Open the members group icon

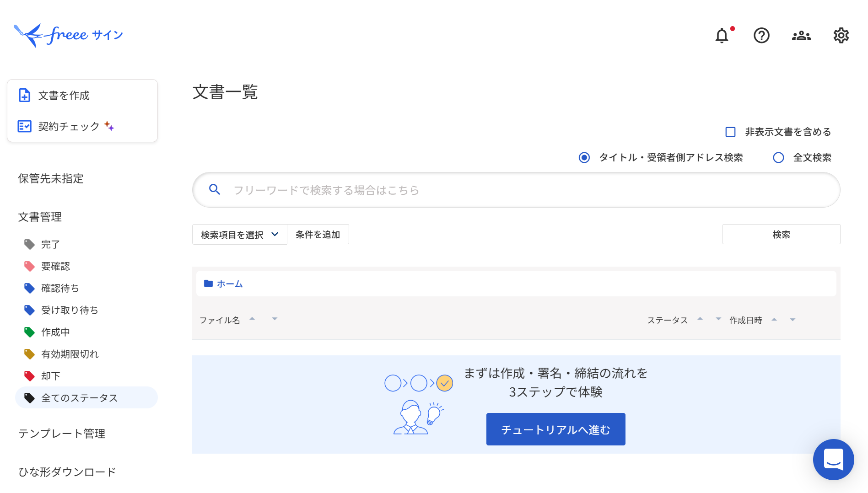801,36
